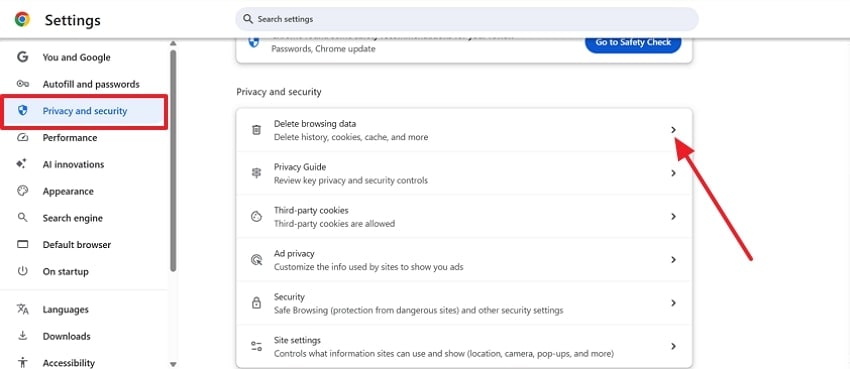Viewport: 850px width, 369px height.
Task: Click the download arrow icon beside Downloads
Action: click(x=22, y=336)
